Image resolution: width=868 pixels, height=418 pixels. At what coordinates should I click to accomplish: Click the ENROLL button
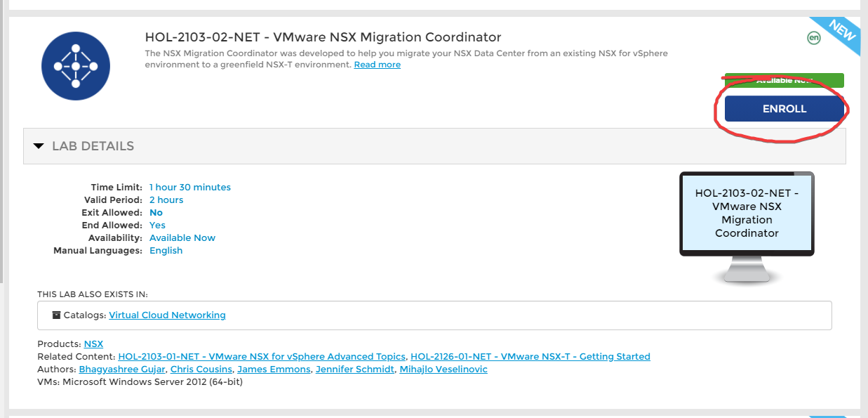(x=784, y=108)
